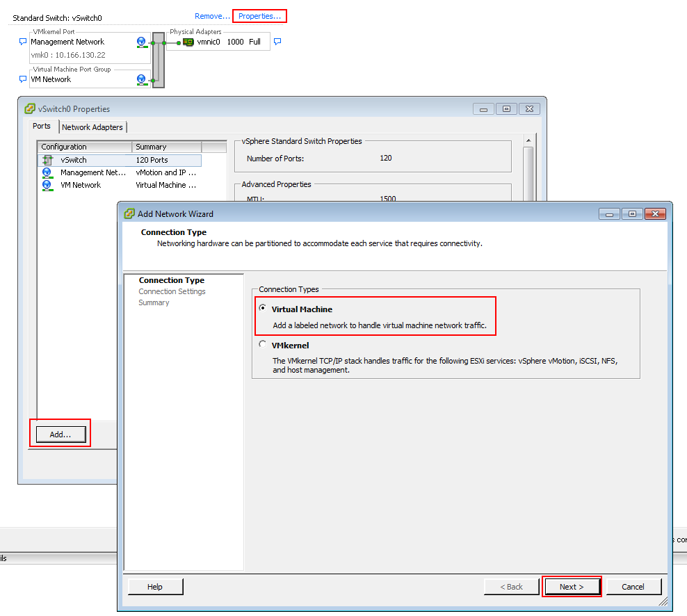The height and width of the screenshot is (616, 687).
Task: Click the Configuration column header
Action: (x=85, y=147)
